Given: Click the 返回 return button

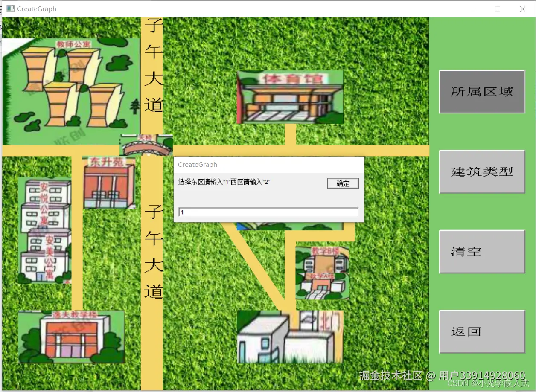Looking at the screenshot, I should (481, 331).
